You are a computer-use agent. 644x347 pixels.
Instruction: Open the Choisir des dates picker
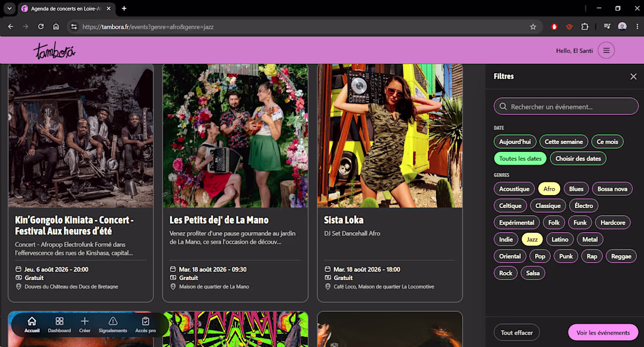point(578,159)
